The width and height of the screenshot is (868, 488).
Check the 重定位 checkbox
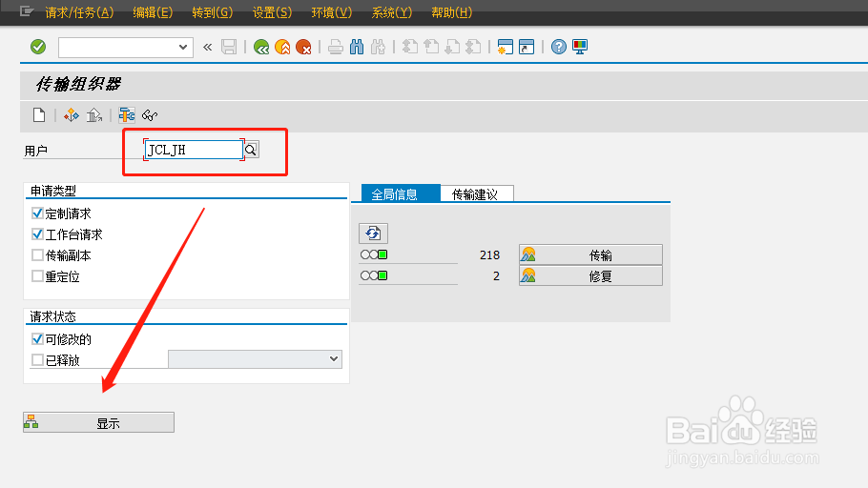(x=37, y=276)
